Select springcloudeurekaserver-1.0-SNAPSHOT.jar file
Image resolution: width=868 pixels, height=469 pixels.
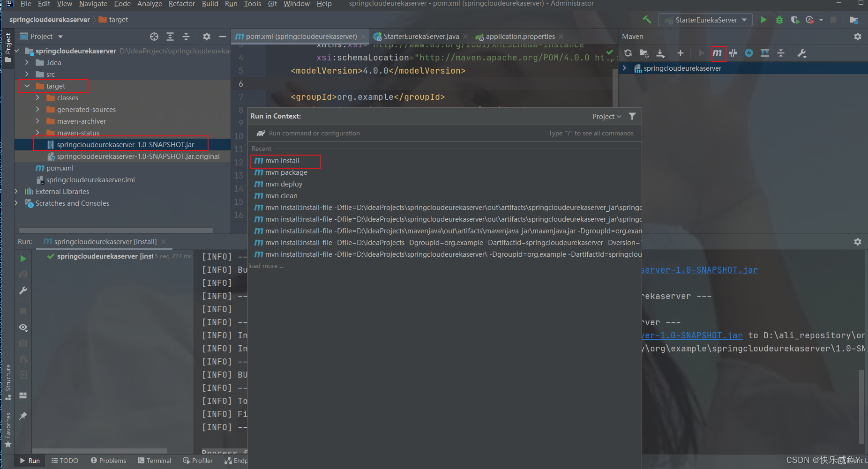pos(125,144)
